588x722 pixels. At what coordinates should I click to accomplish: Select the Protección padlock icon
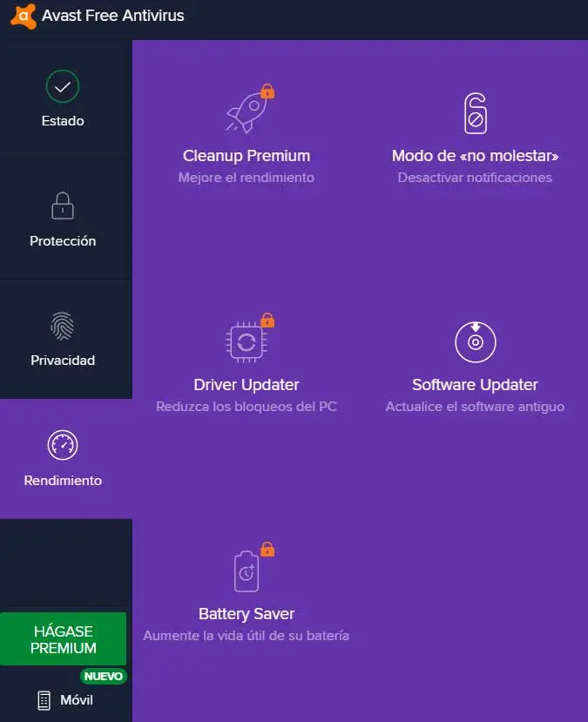pyautogui.click(x=63, y=206)
